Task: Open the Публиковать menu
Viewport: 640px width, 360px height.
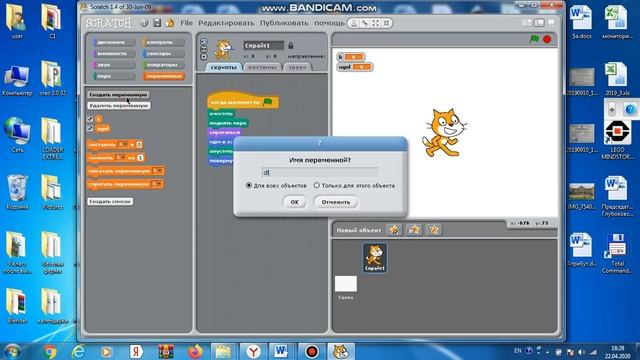Action: pos(284,23)
